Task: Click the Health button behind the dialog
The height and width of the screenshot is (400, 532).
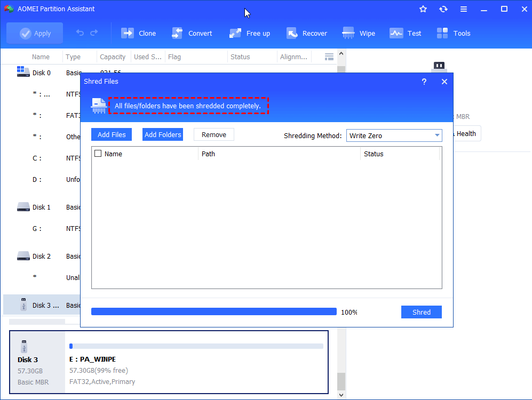Action: [466, 133]
